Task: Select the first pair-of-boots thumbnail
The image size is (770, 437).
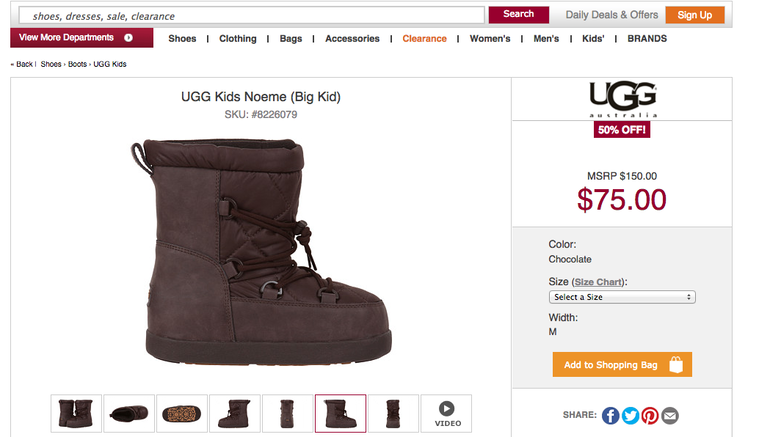Action: [77, 413]
